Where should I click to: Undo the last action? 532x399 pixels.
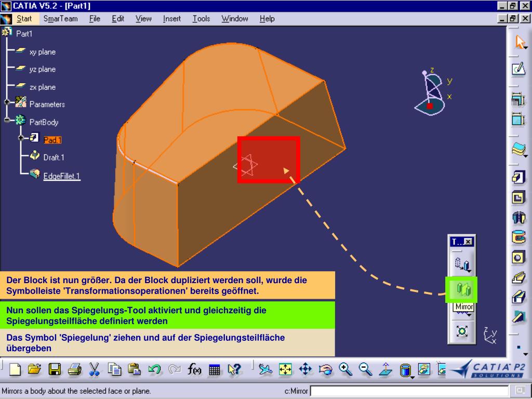pos(154,369)
